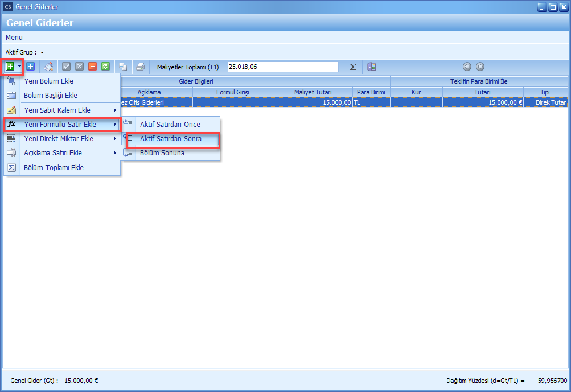Click the blue plus toolbar icon
The width and height of the screenshot is (571, 392).
[x=31, y=67]
